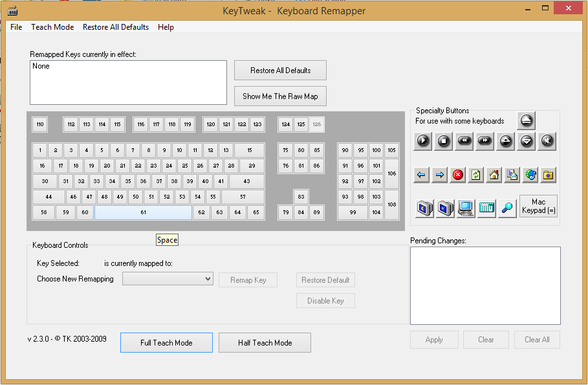Click the browser Back blue arrow button
588x385 pixels.
coord(421,175)
